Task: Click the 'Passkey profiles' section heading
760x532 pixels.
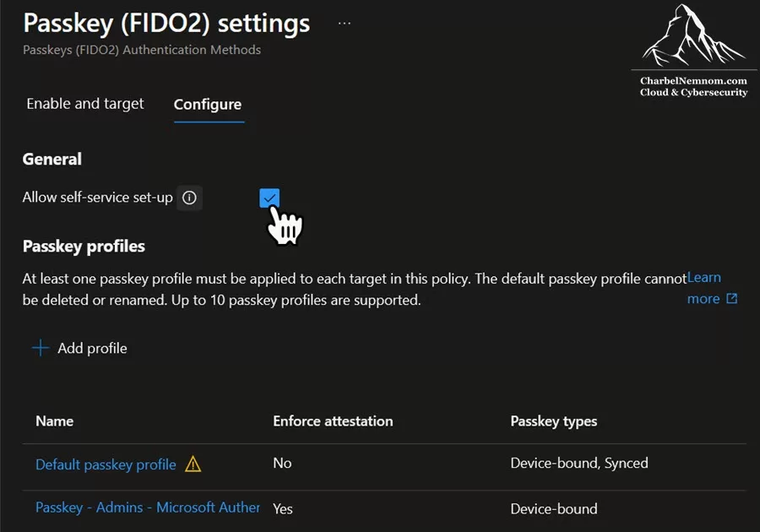Action: (x=84, y=247)
